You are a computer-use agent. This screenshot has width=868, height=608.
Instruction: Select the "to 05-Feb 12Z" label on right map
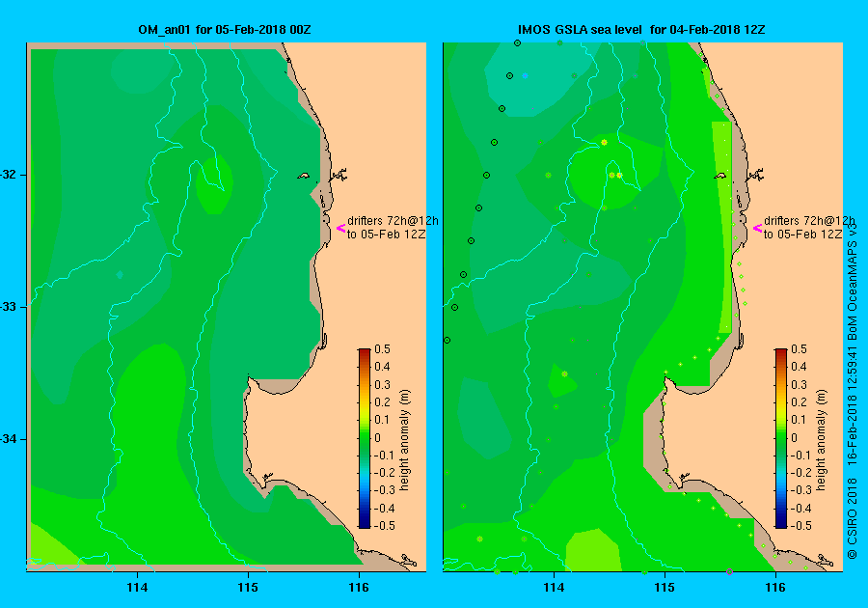point(803,235)
